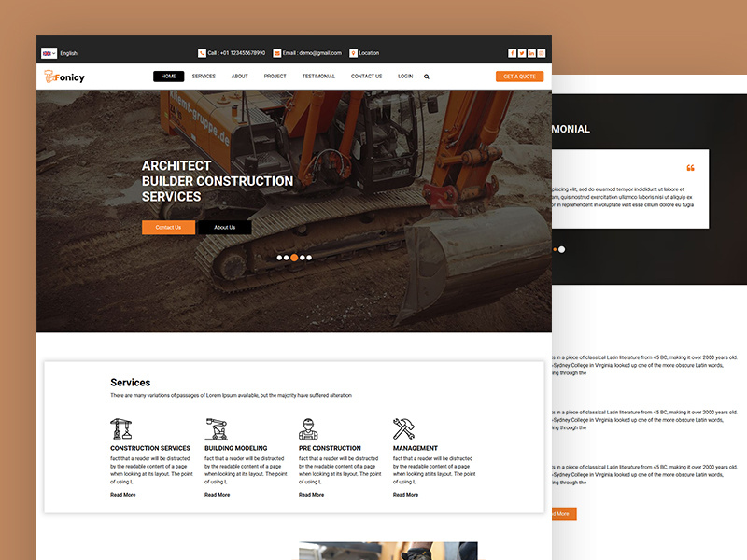Click the Contact Us hero button

[168, 227]
